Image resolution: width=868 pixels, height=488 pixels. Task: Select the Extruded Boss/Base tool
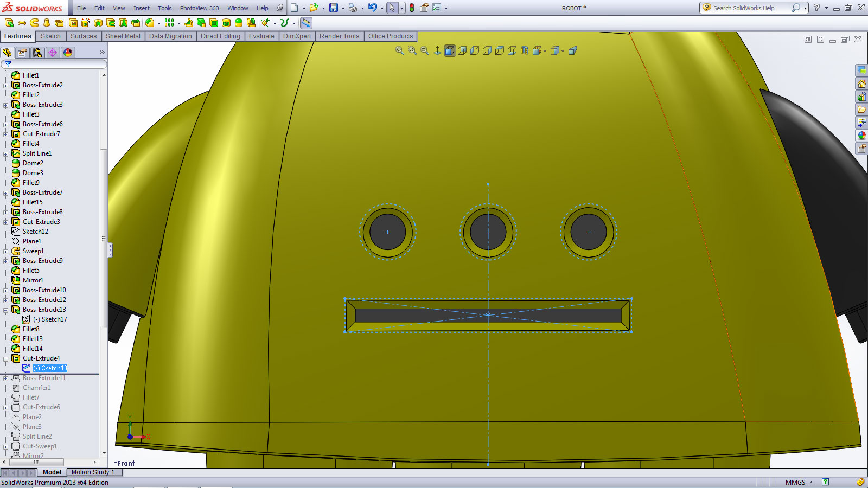point(9,23)
